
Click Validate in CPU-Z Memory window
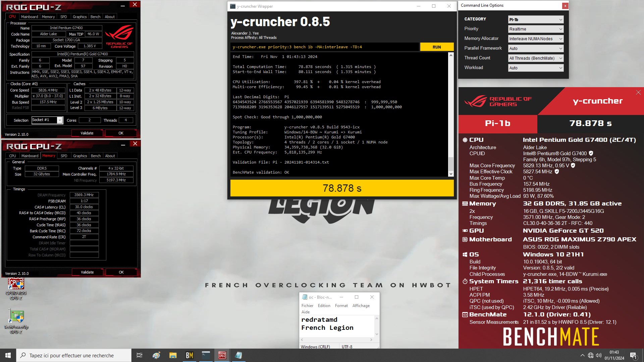pyautogui.click(x=87, y=272)
